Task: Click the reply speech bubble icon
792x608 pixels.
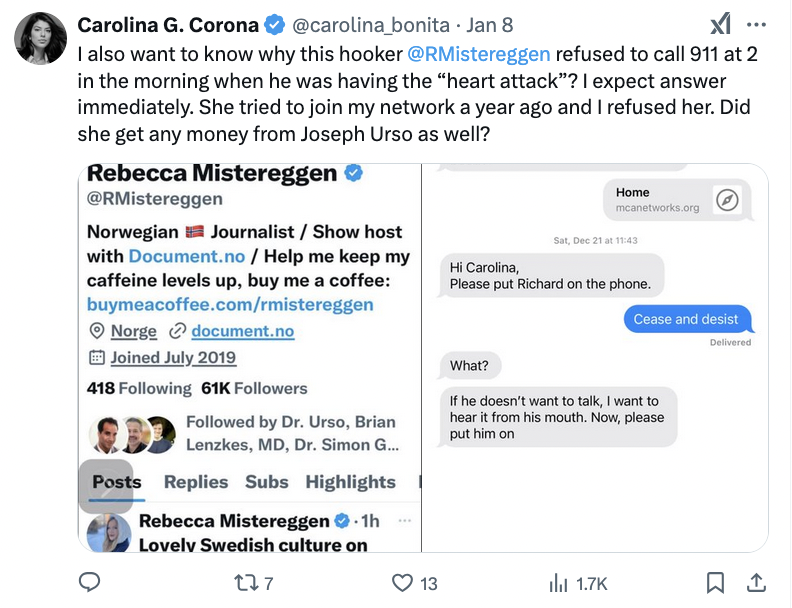Action: click(x=89, y=582)
